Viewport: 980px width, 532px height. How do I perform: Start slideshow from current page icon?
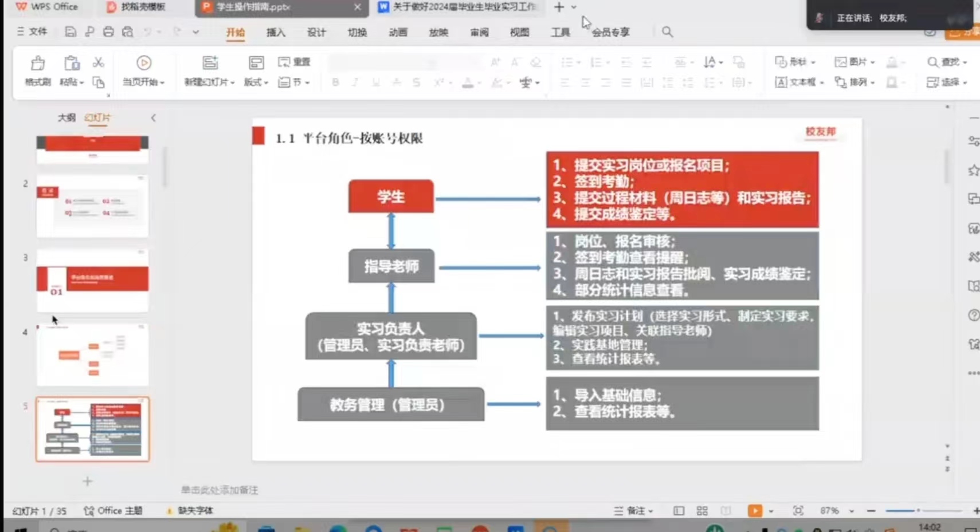[x=143, y=63]
